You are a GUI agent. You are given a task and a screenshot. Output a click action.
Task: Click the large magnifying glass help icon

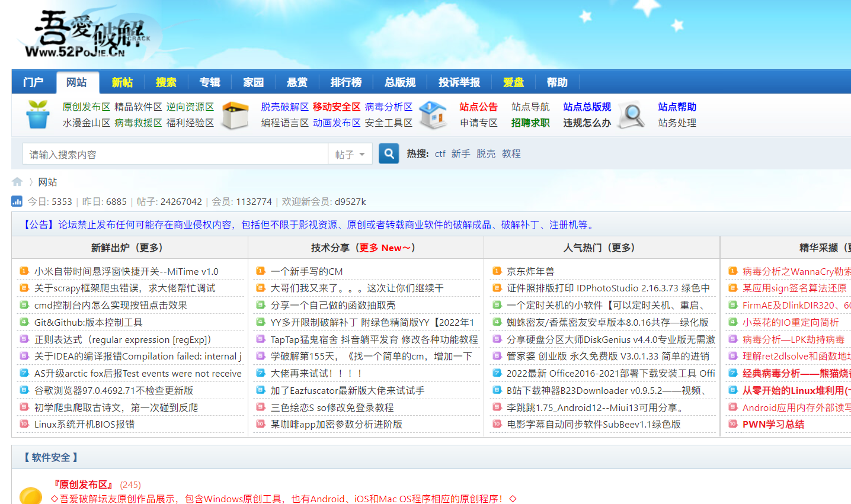[x=632, y=115]
